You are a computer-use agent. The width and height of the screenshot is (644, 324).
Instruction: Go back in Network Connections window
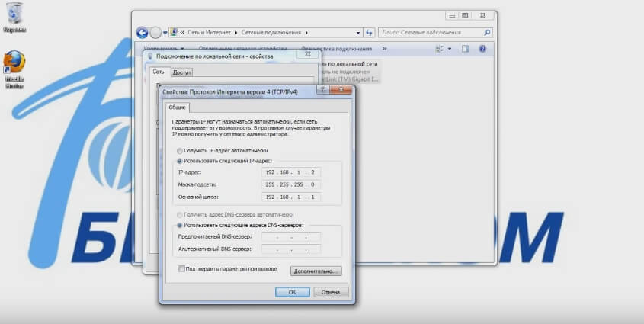pyautogui.click(x=142, y=33)
